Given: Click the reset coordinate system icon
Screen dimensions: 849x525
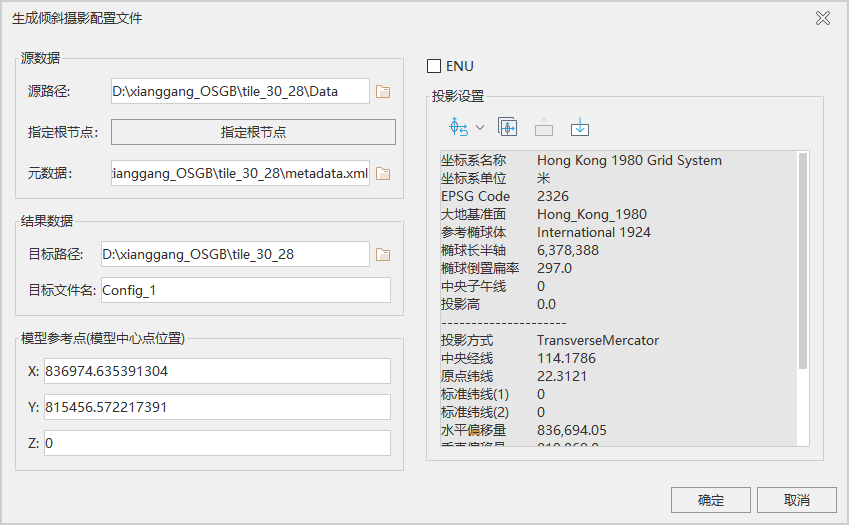Looking at the screenshot, I should pos(459,127).
